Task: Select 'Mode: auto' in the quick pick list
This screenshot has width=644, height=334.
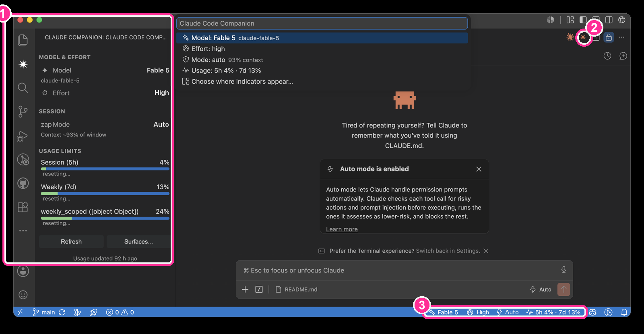Action: click(x=322, y=60)
